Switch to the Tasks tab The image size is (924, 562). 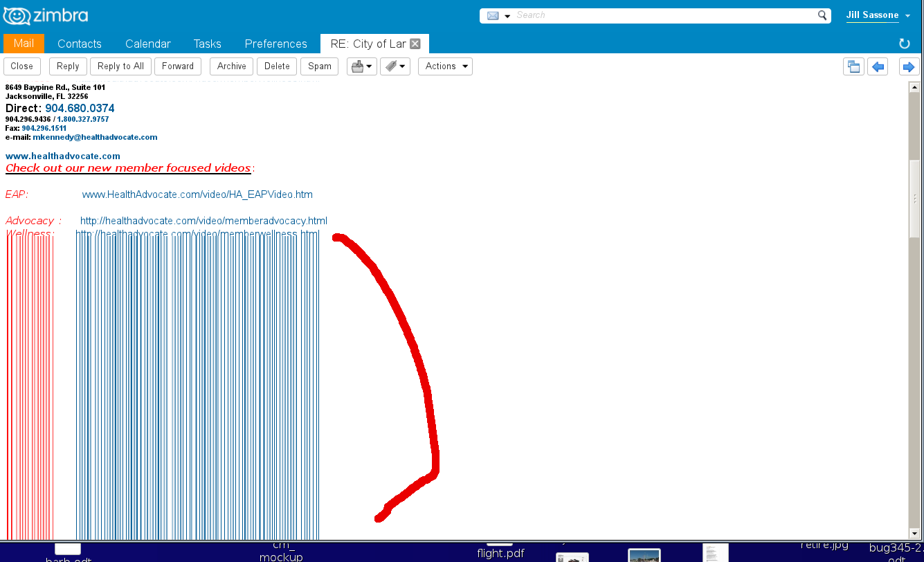208,44
